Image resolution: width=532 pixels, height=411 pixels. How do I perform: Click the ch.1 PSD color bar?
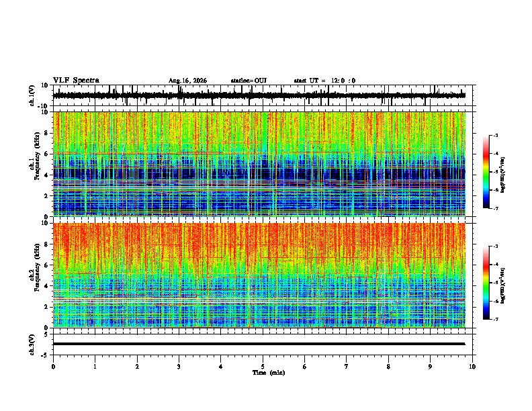pyautogui.click(x=486, y=172)
